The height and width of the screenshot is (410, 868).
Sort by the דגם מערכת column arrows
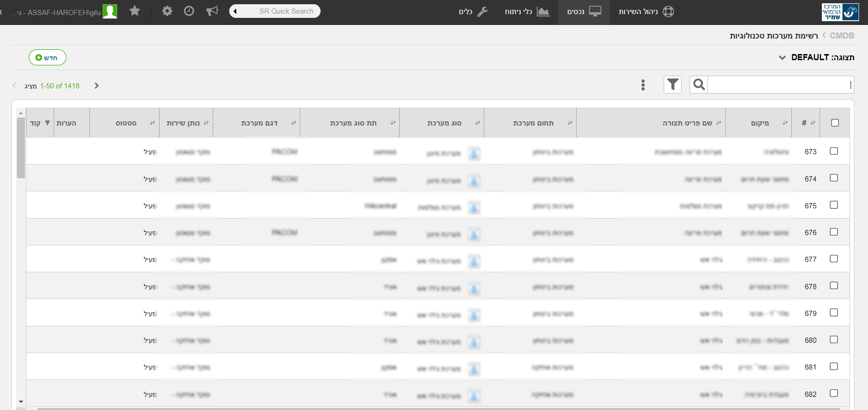pos(293,123)
